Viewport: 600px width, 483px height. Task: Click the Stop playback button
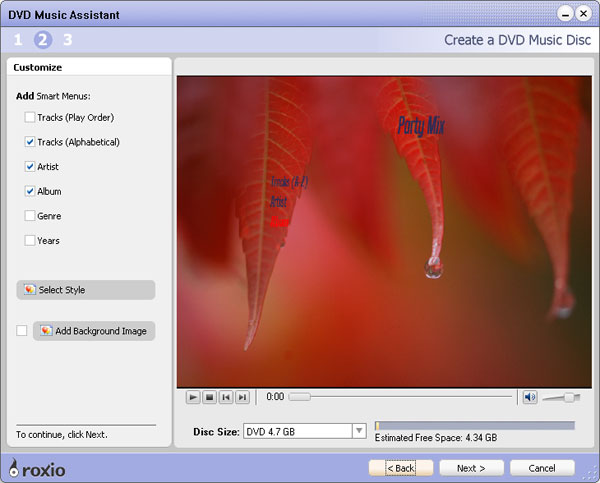210,397
